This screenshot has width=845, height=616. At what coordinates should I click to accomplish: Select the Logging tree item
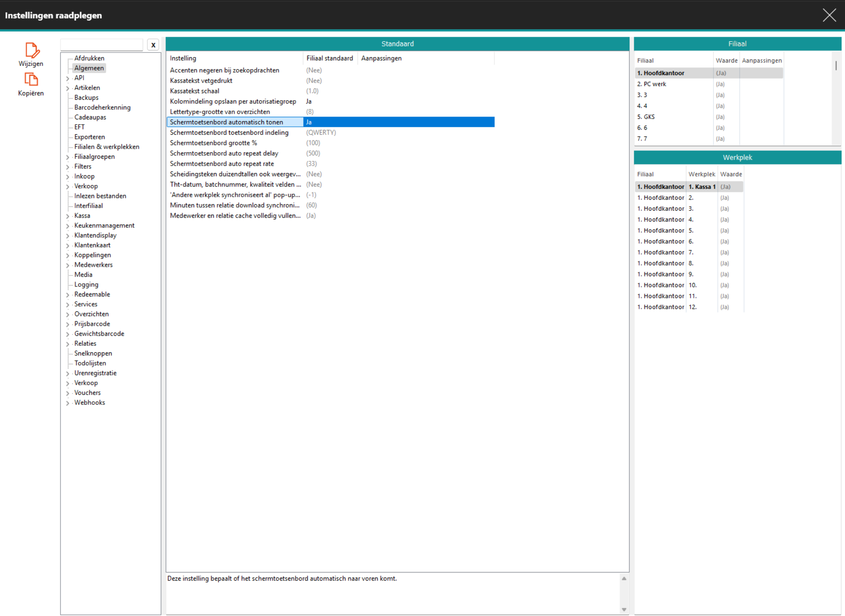(86, 285)
